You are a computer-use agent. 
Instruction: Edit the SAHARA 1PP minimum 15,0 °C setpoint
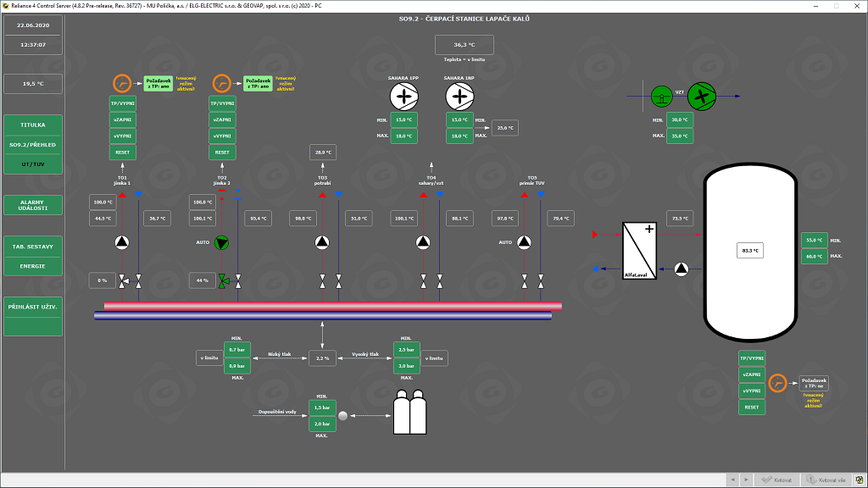[x=403, y=120]
